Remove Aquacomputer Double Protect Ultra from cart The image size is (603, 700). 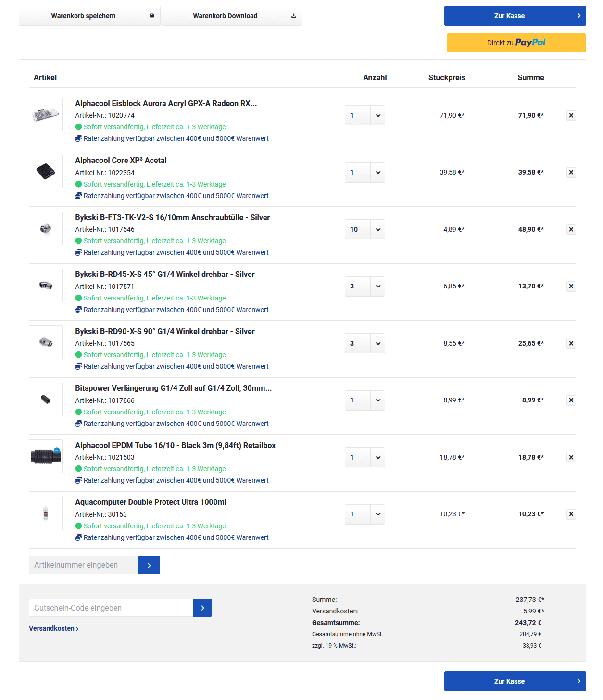click(x=571, y=514)
